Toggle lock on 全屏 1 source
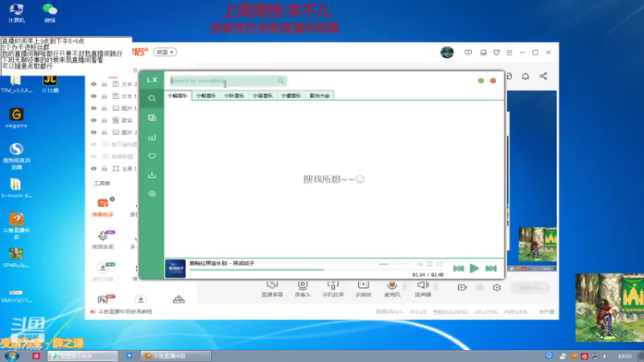Screen dimensions: 644x362 [105, 169]
